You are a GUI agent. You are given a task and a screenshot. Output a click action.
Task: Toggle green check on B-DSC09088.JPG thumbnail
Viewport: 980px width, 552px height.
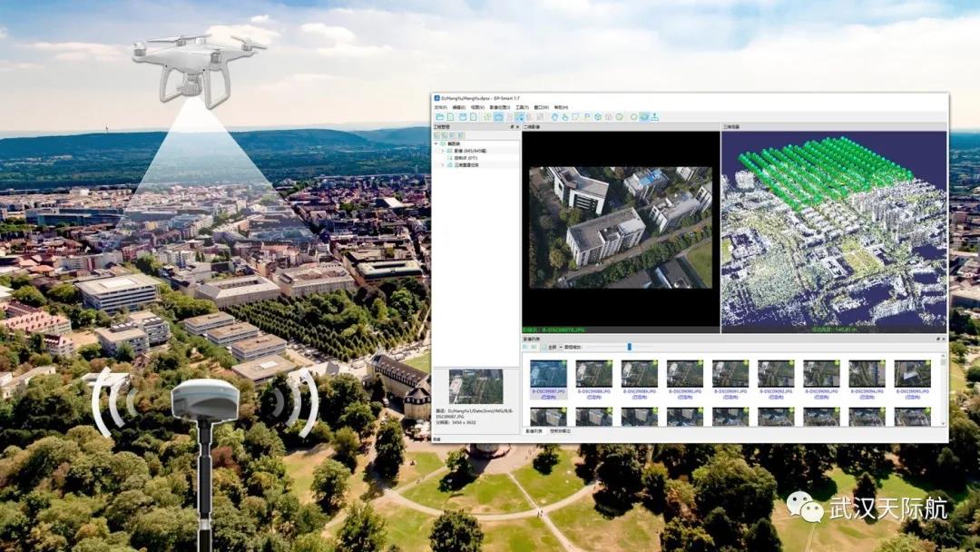tap(608, 364)
